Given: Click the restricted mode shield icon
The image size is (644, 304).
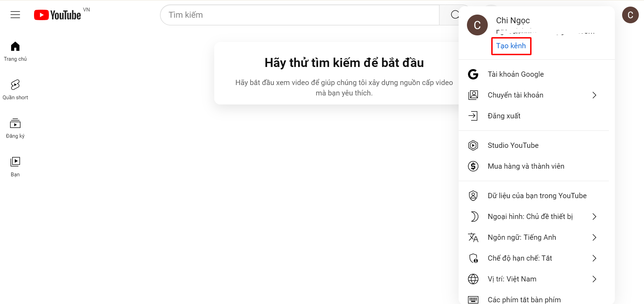Looking at the screenshot, I should 474,258.
